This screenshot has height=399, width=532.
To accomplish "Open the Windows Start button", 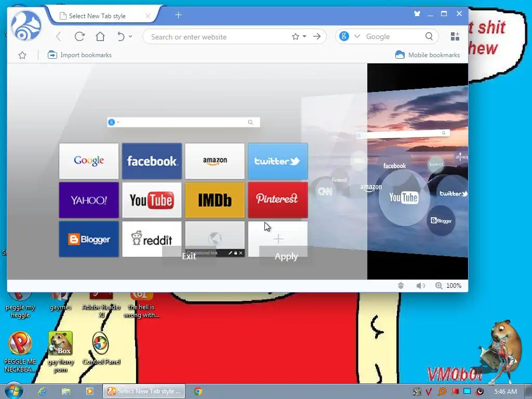I will [14, 391].
